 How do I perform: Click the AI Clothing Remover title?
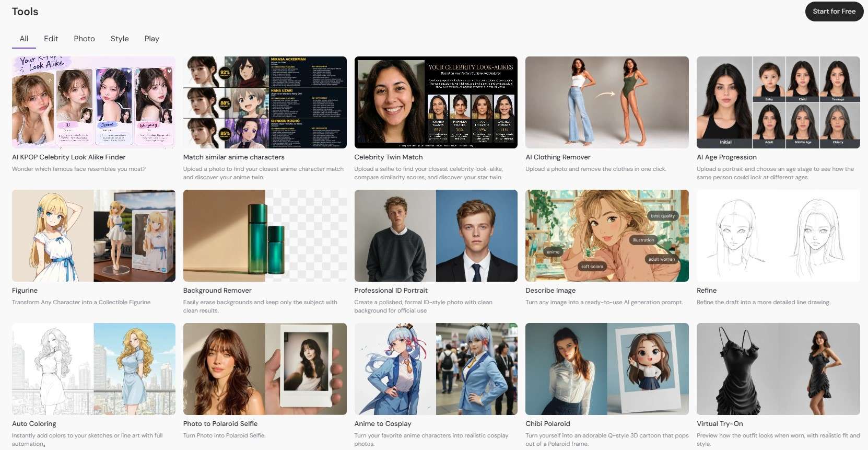coord(558,157)
